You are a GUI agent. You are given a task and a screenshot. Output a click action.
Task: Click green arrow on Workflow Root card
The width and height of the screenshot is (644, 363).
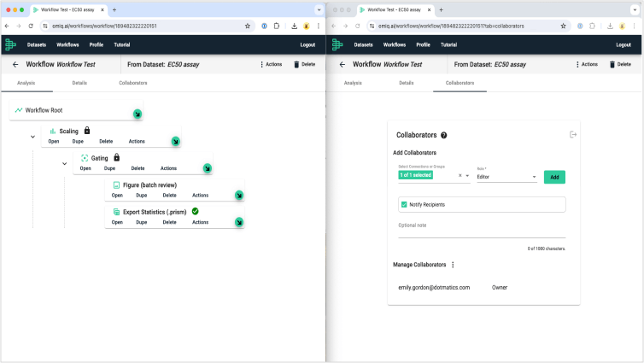137,114
